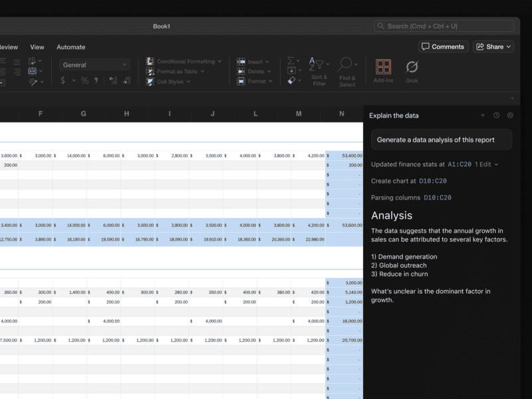
Task: Decrease decimal places
Action: click(126, 80)
